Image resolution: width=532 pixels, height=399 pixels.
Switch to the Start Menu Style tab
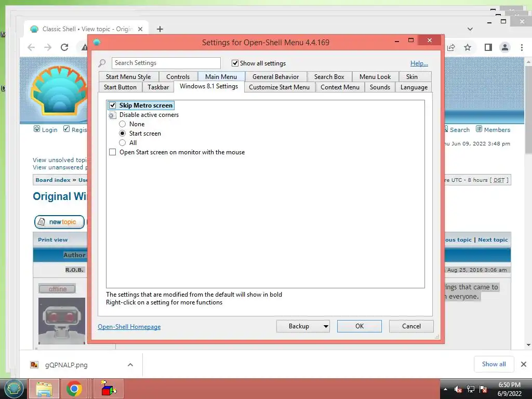[x=128, y=77]
